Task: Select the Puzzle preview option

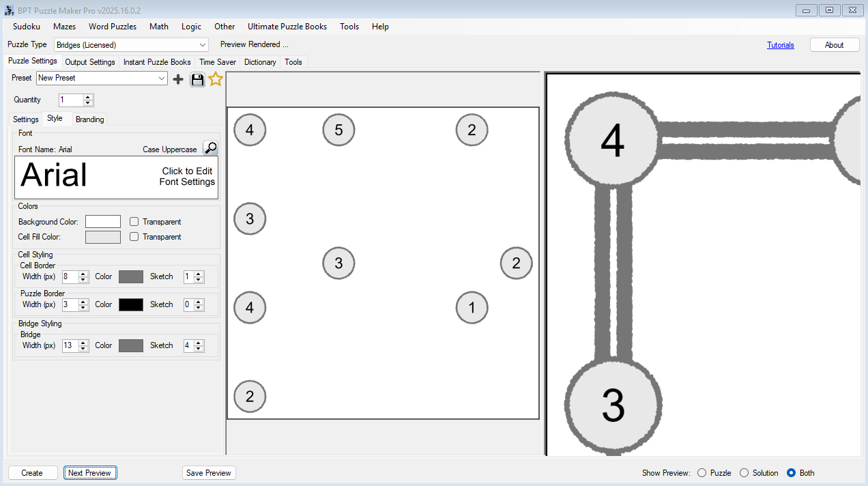Action: 701,472
